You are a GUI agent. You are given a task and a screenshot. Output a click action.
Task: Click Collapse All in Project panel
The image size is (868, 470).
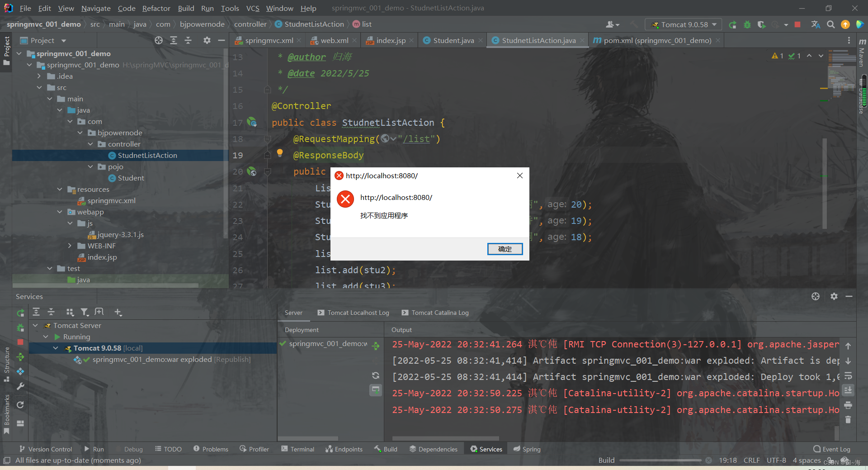(188, 40)
